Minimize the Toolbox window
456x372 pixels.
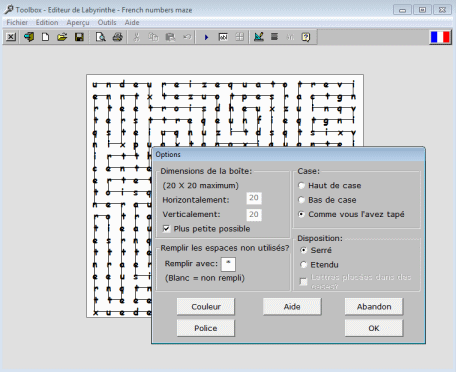(402, 10)
